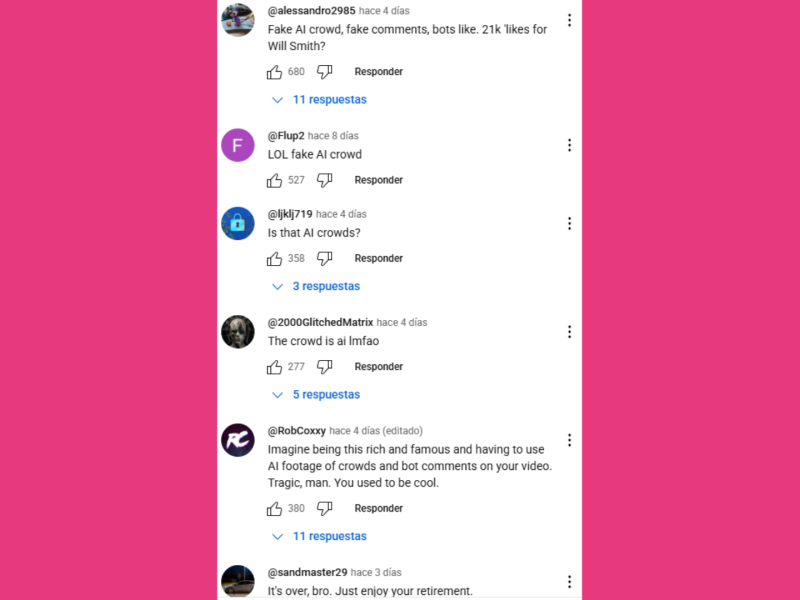The height and width of the screenshot is (600, 800).
Task: Open the @RobCoxxy username link
Action: tap(297, 431)
